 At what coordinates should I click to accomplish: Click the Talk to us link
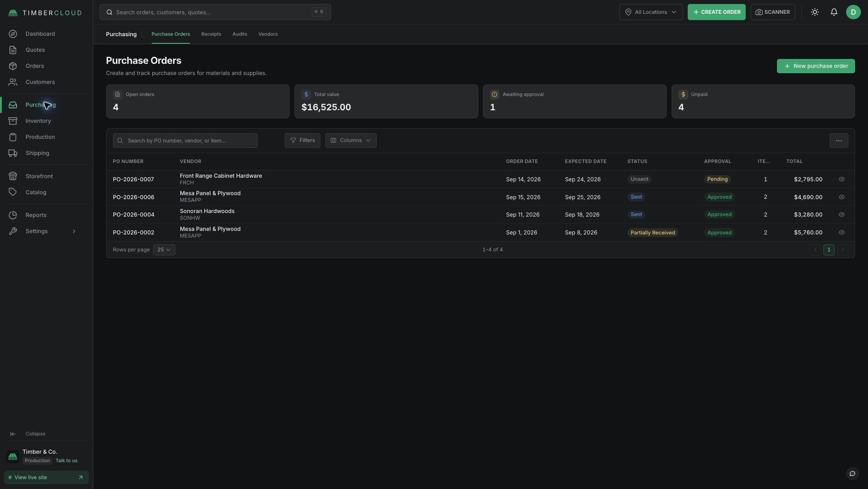pyautogui.click(x=66, y=461)
